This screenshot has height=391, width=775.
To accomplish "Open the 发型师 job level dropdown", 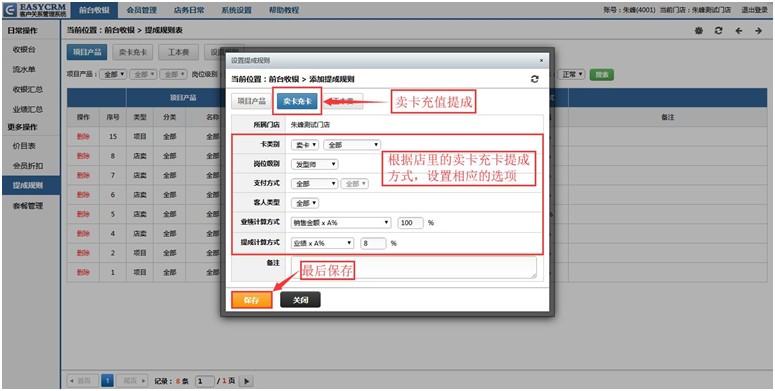I will (314, 164).
